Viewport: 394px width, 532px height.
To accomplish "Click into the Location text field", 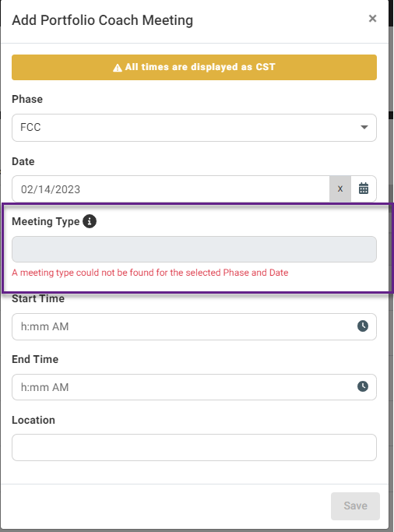I will 194,448.
